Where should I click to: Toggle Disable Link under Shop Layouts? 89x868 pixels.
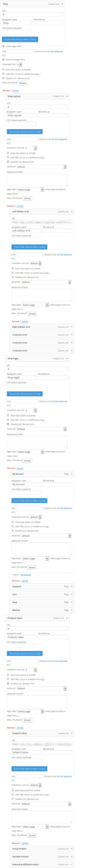pyautogui.click(x=8, y=162)
